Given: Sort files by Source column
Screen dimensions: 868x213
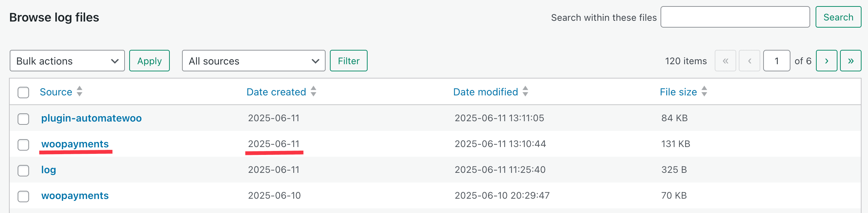Looking at the screenshot, I should point(56,92).
